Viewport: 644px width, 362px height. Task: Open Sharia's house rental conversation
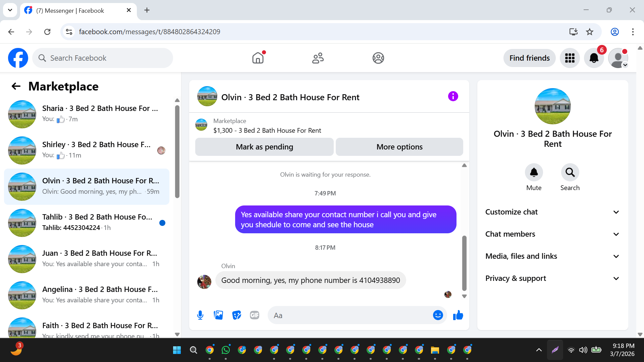tap(87, 114)
